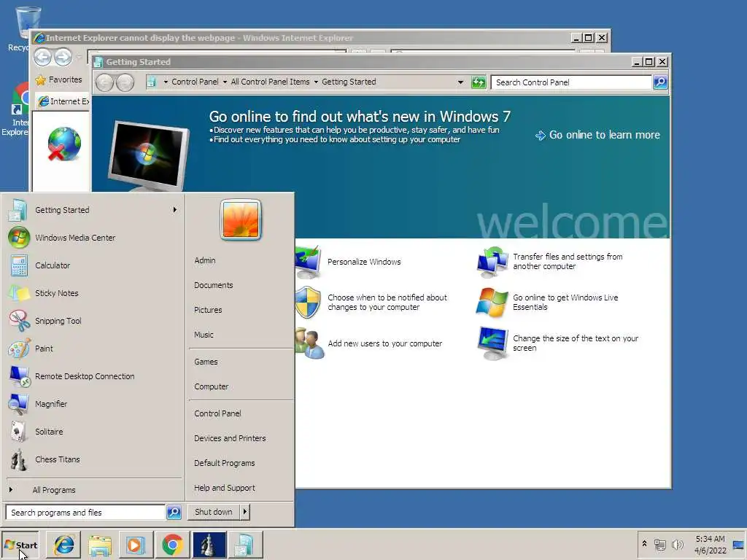Click the Control Panel search magnifier button

pos(660,82)
